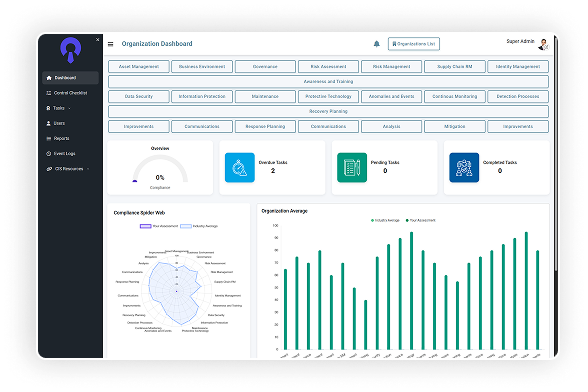Image resolution: width=588 pixels, height=392 pixels.
Task: Select the Detection Processes button
Action: [x=518, y=96]
